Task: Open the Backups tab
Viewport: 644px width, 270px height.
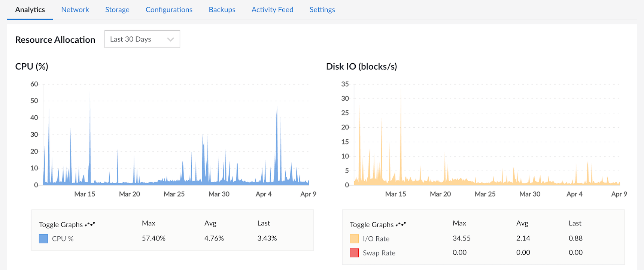Action: tap(222, 10)
